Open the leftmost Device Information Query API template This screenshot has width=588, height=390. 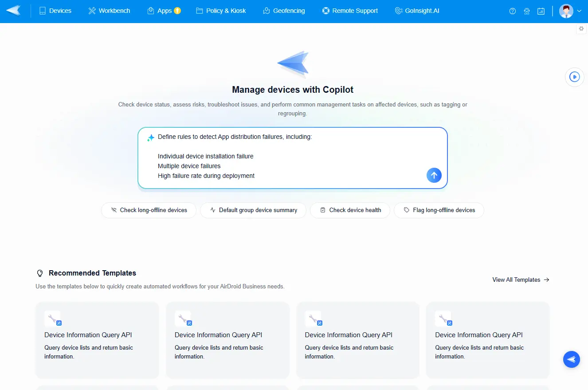[x=97, y=340]
